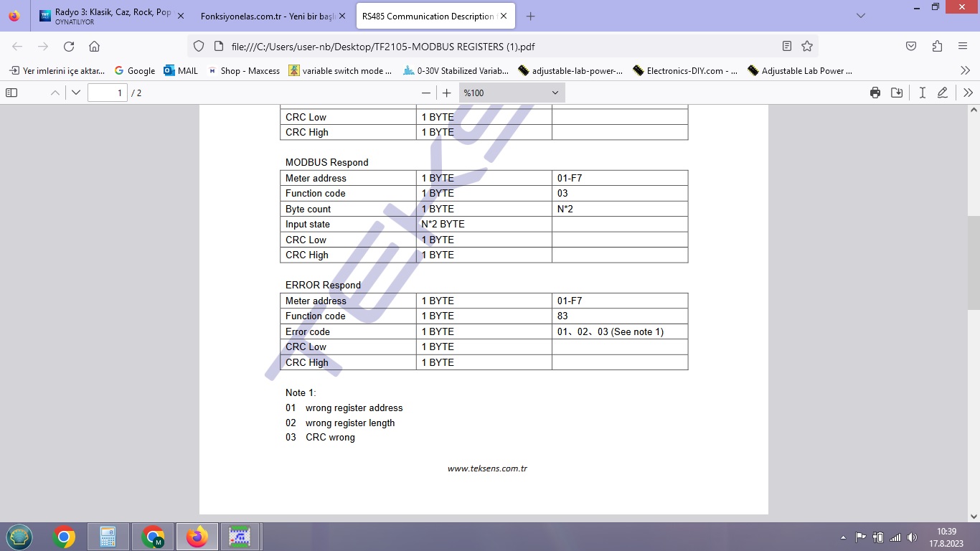Save the PDF with download icon

pyautogui.click(x=897, y=93)
